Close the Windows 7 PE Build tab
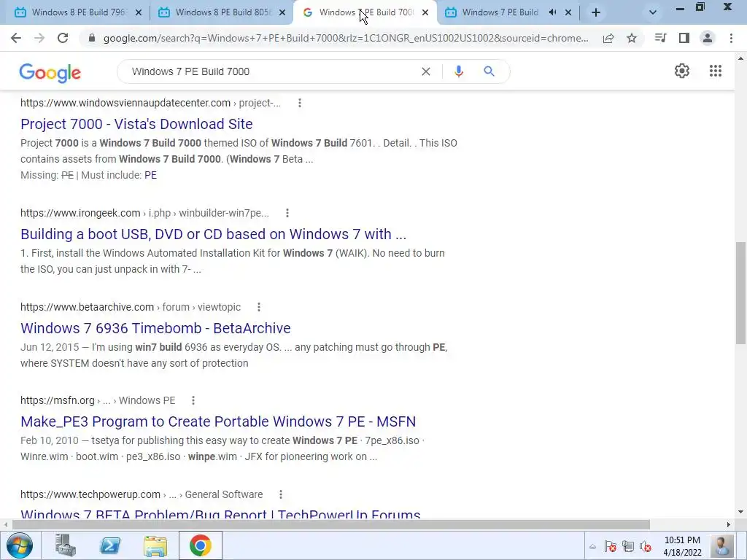 [x=568, y=12]
